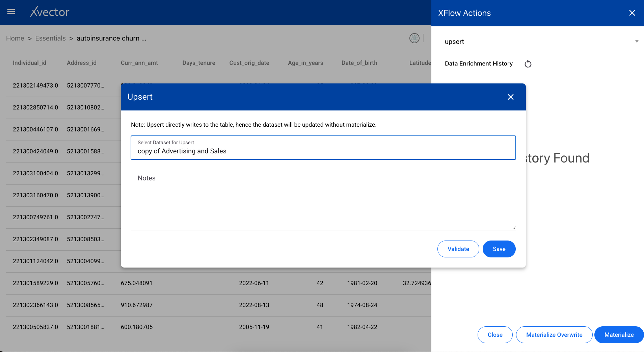The height and width of the screenshot is (352, 644).
Task: Click the Date_of_birth column header
Action: 359,63
